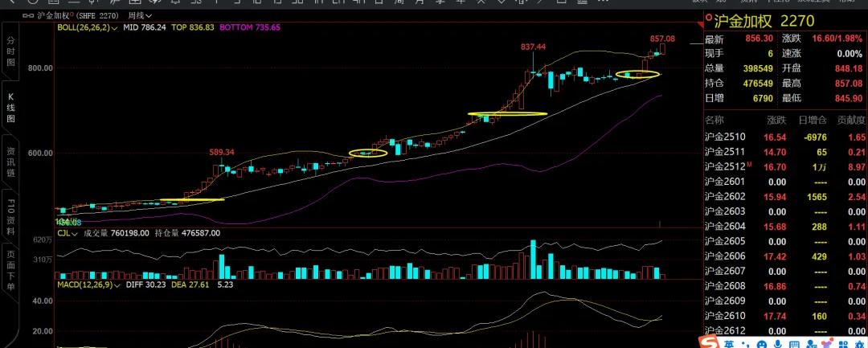Open the F10资料 sidebar tab

point(10,215)
